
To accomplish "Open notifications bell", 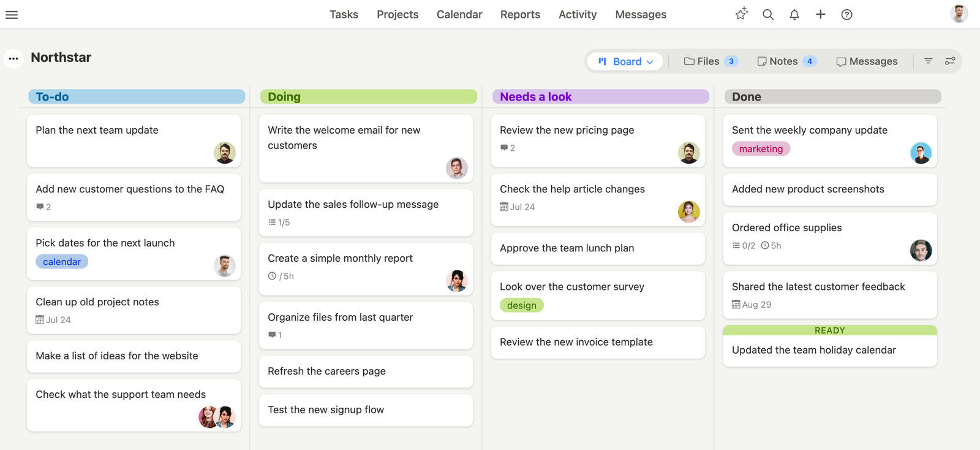I will pos(794,15).
